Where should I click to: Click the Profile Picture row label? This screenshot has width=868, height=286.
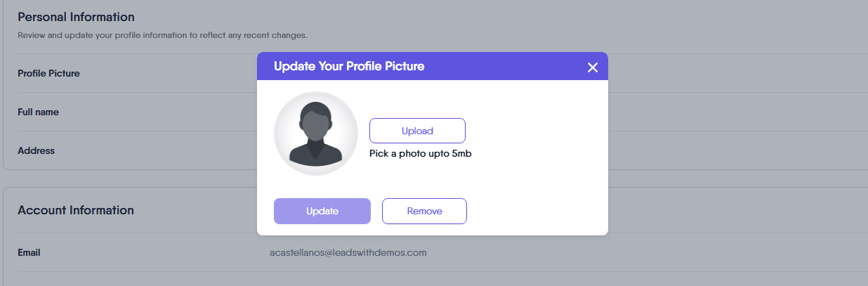click(48, 73)
